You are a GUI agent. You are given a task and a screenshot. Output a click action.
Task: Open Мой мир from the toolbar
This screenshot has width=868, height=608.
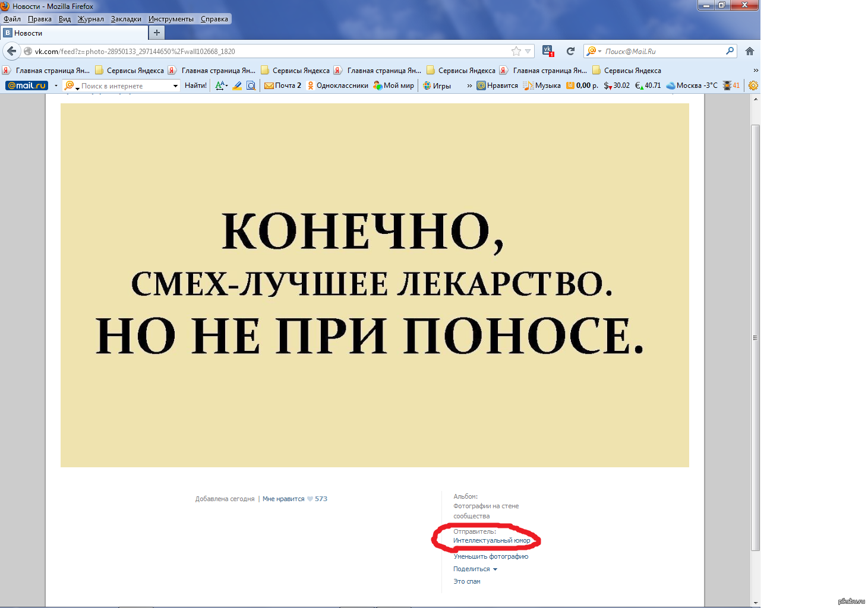(393, 85)
